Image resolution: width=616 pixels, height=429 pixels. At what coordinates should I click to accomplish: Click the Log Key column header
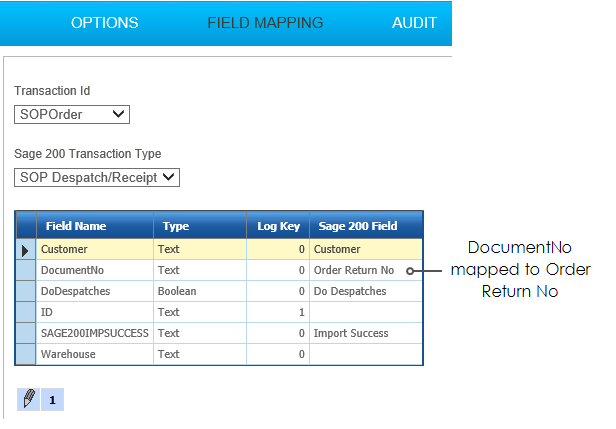coord(278,226)
